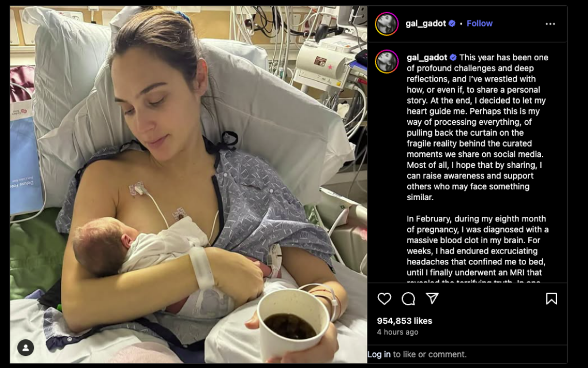Open gal_gadot username in the caption
The height and width of the screenshot is (368, 588).
point(427,57)
